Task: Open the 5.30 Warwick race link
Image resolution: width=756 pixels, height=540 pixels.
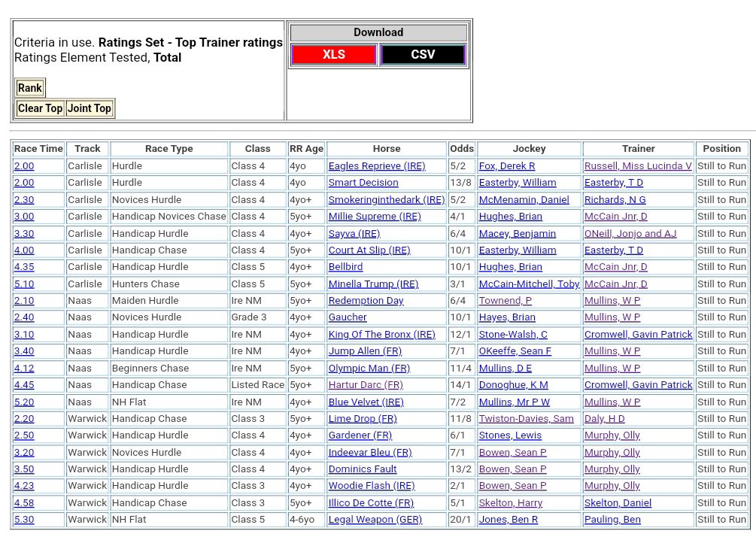Action: 24,520
